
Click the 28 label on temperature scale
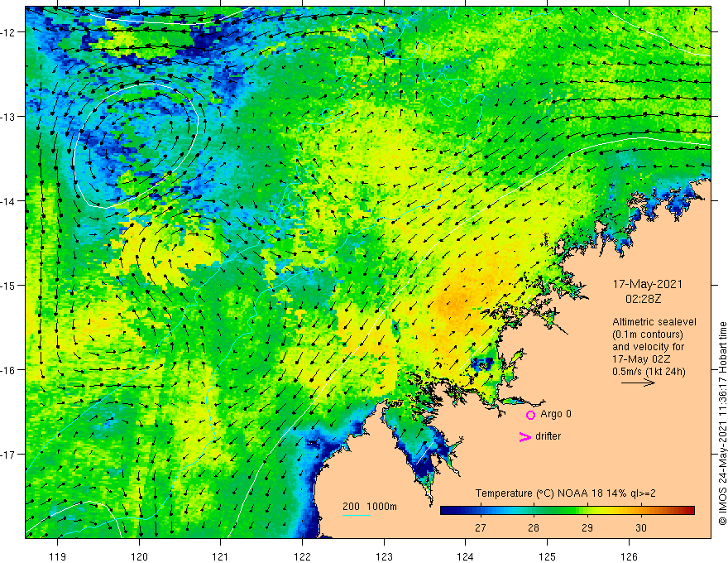534,527
